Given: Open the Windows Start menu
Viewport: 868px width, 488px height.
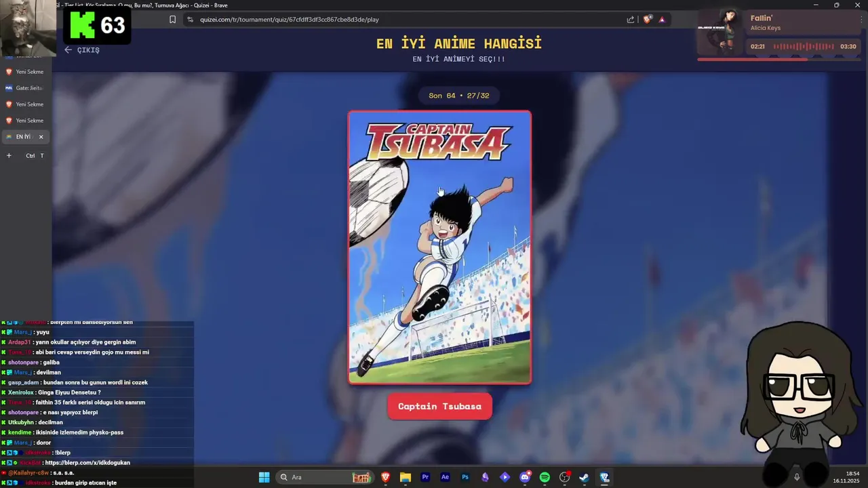Looking at the screenshot, I should tap(264, 477).
